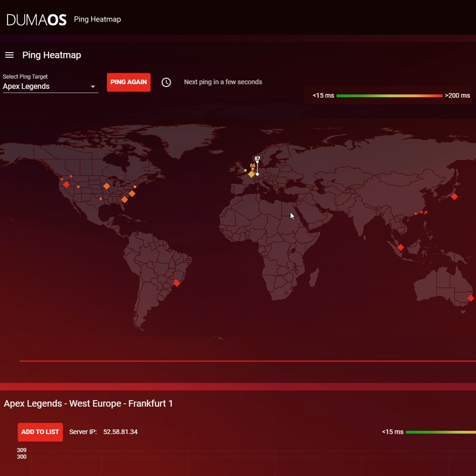Select the US west coast diamond marker
The width and height of the screenshot is (476, 476).
pos(66,184)
